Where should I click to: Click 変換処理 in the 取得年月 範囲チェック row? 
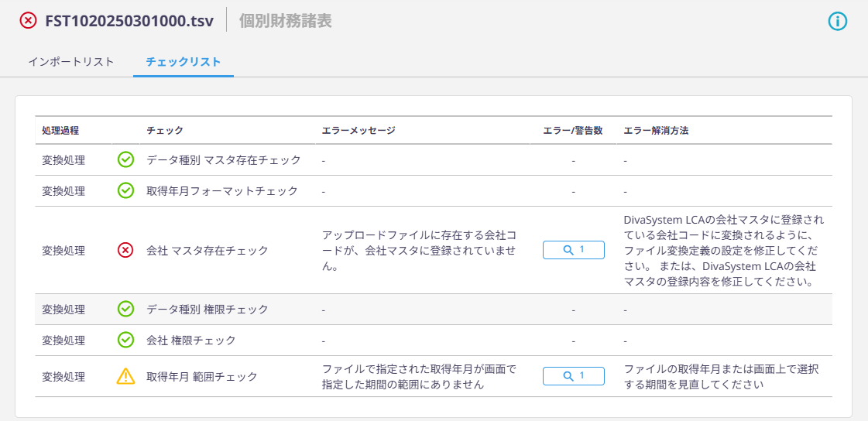pyautogui.click(x=63, y=376)
